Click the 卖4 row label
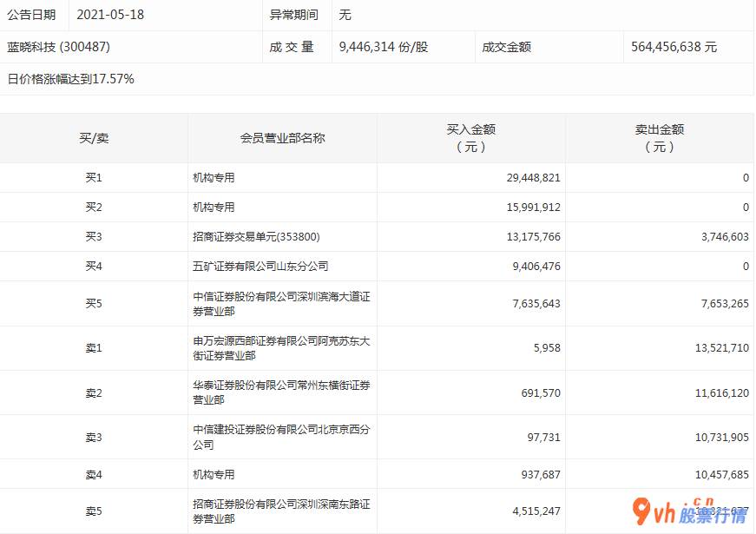Screen dimensions: 756x534 (94, 475)
